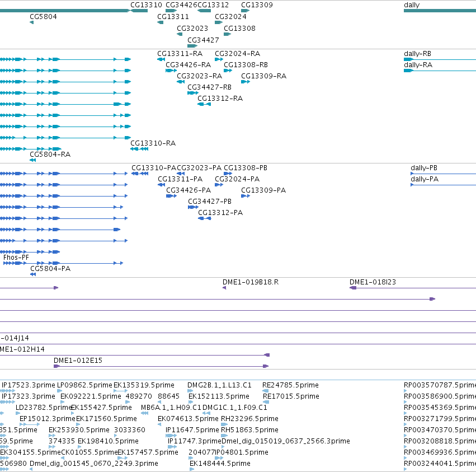Select the dally gene label

(x=412, y=5)
